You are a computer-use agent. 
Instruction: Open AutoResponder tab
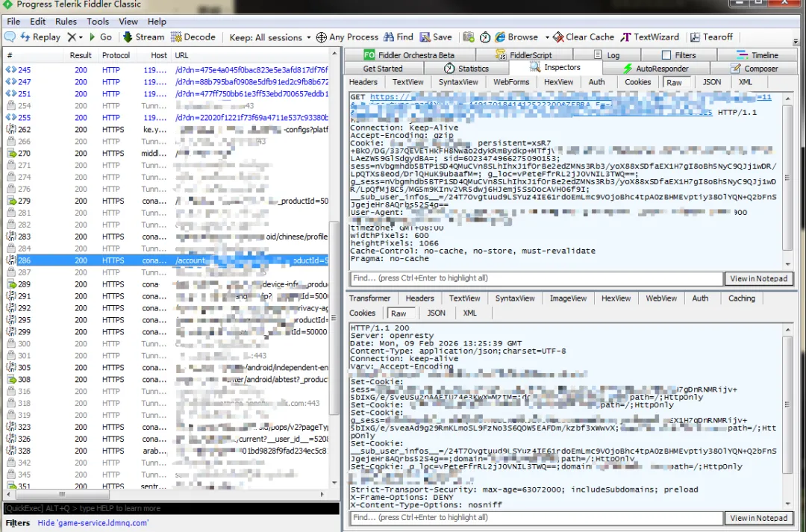click(x=657, y=69)
